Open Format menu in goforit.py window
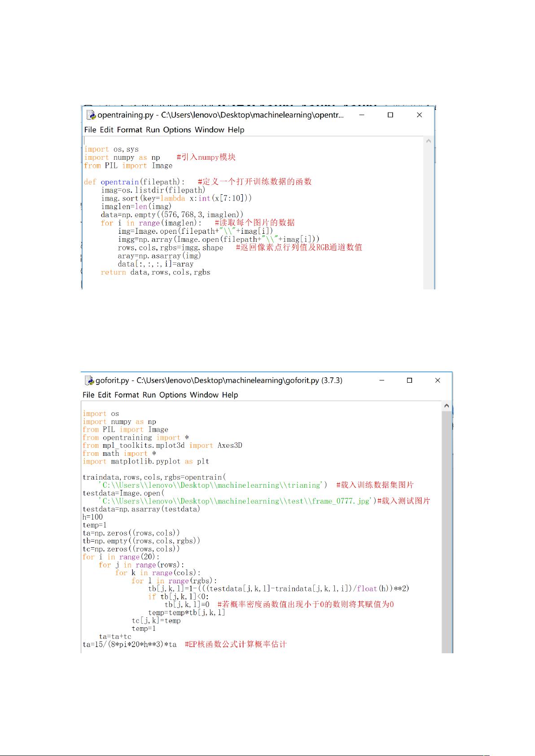535x756 pixels. [127, 395]
